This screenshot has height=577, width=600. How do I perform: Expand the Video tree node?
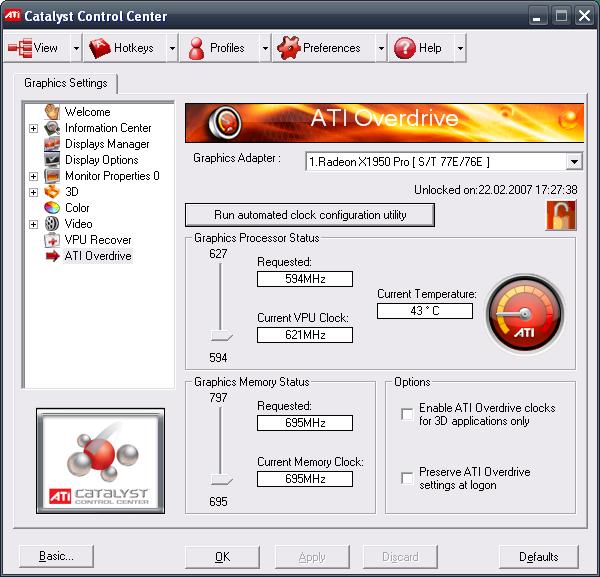click(34, 224)
